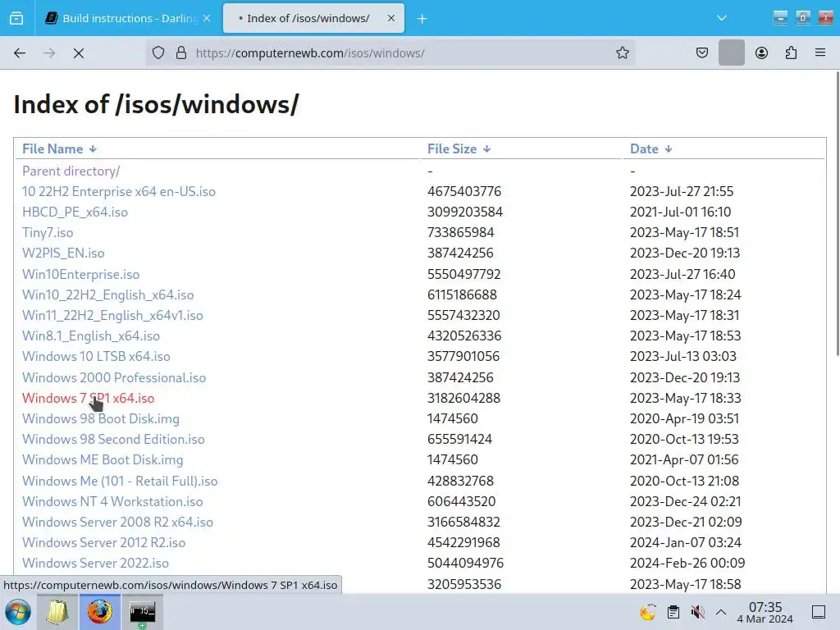Close the Build instructions tab

click(x=207, y=18)
